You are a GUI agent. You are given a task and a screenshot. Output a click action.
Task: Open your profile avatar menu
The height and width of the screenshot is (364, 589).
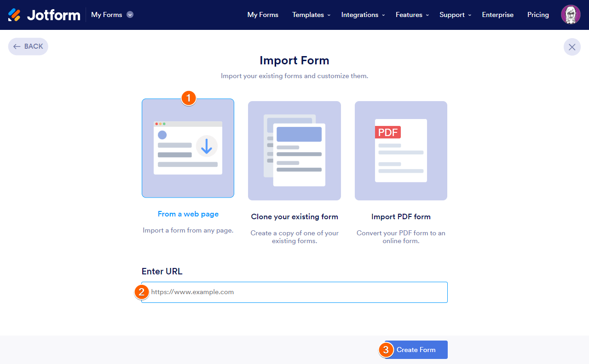pyautogui.click(x=571, y=14)
